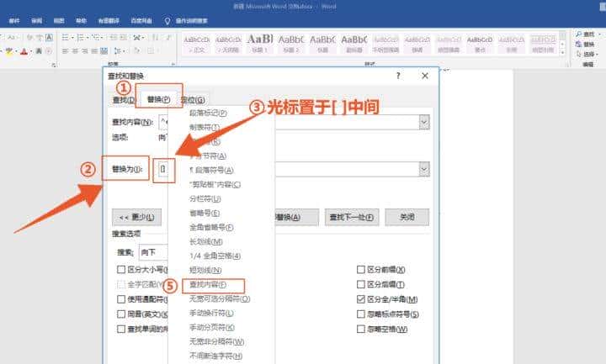Click the << 更少(L) button

coord(137,218)
